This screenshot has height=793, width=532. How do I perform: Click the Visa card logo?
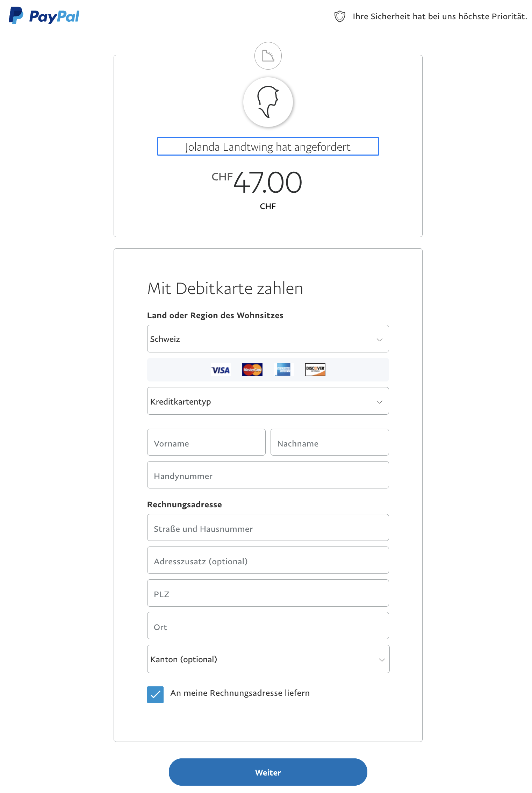(221, 370)
